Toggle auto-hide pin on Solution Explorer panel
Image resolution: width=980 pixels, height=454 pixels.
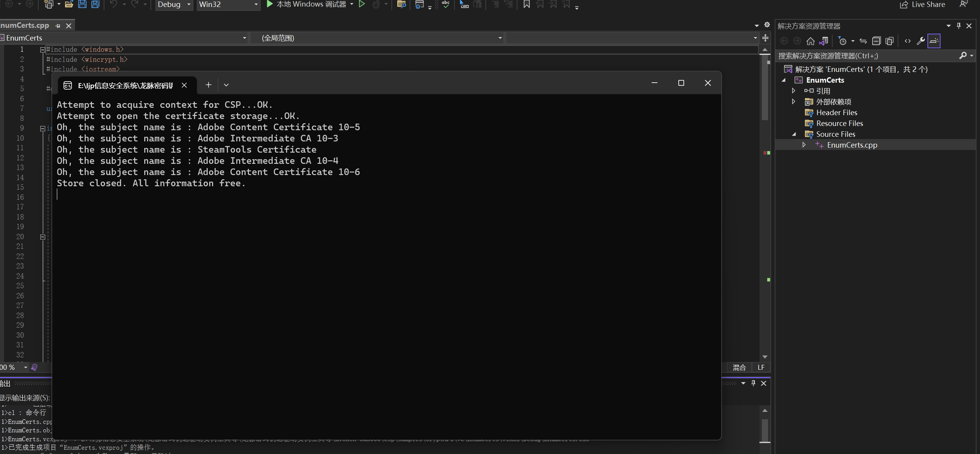point(959,26)
